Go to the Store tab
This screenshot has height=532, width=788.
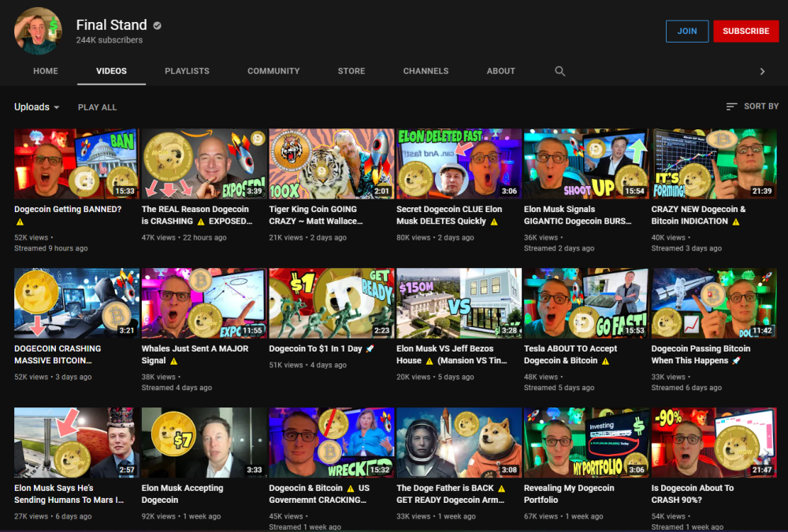click(x=351, y=71)
